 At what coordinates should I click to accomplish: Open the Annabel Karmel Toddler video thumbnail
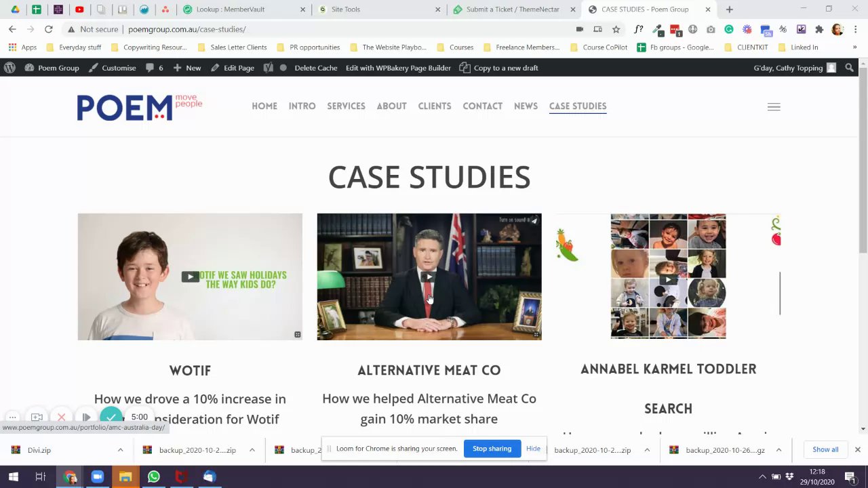coord(668,277)
